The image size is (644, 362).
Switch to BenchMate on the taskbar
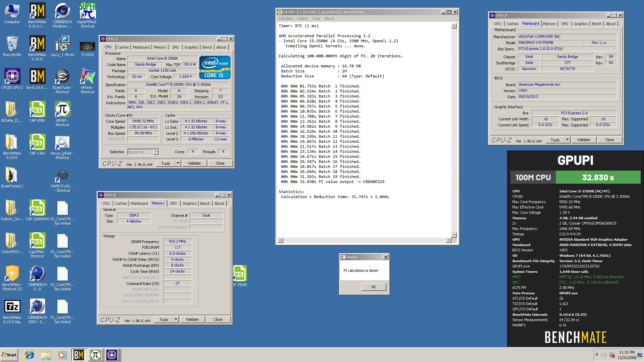(x=79, y=355)
